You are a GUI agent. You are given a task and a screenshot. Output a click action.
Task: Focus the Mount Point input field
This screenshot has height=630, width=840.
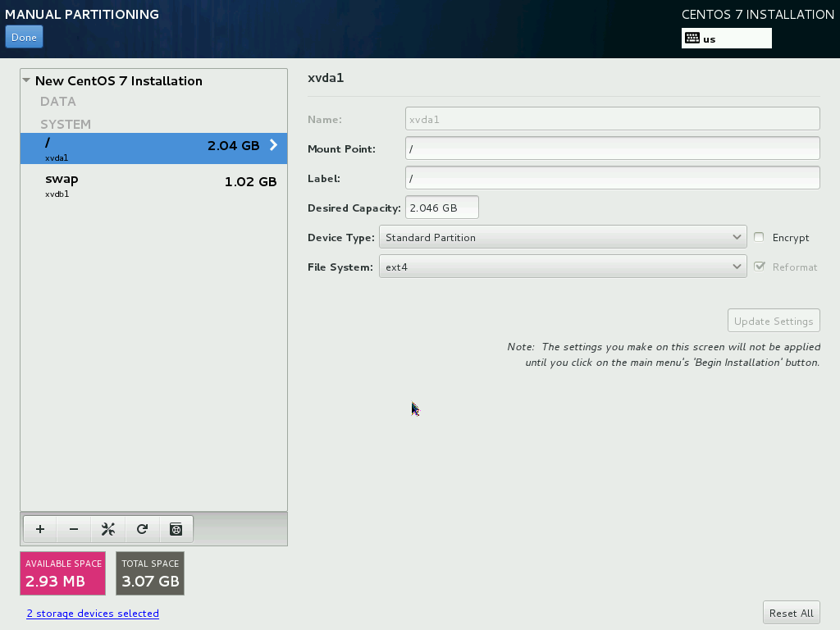pyautogui.click(x=612, y=148)
